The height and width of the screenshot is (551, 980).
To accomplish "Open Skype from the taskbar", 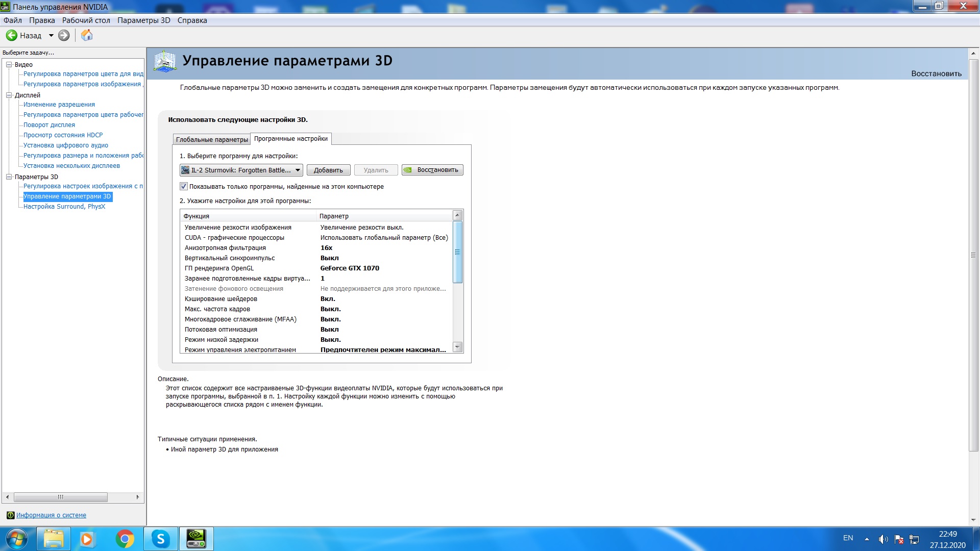I will point(160,539).
